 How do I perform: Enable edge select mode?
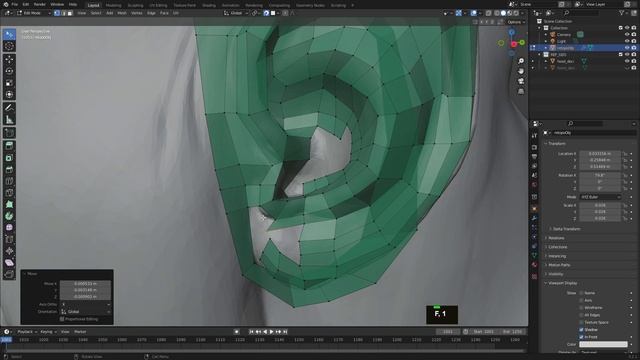coord(64,13)
